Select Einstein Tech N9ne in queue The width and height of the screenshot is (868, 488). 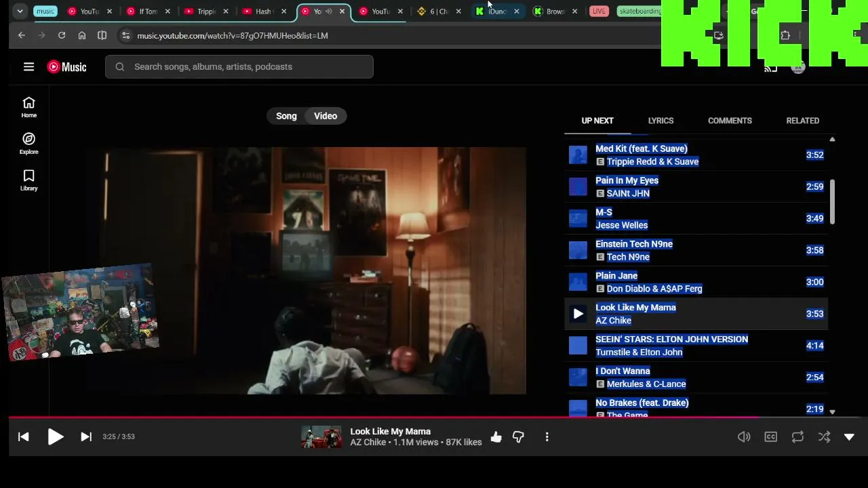pyautogui.click(x=696, y=251)
